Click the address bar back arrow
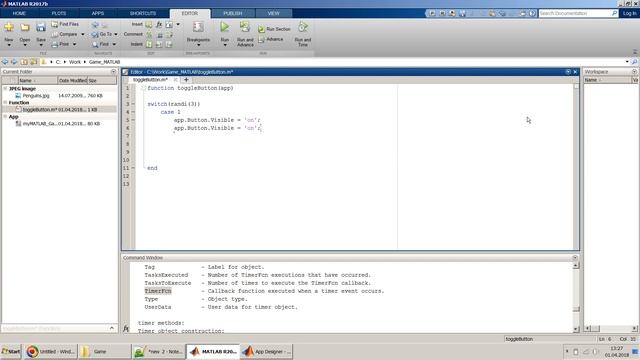This screenshot has height=360, width=640. pos(5,62)
